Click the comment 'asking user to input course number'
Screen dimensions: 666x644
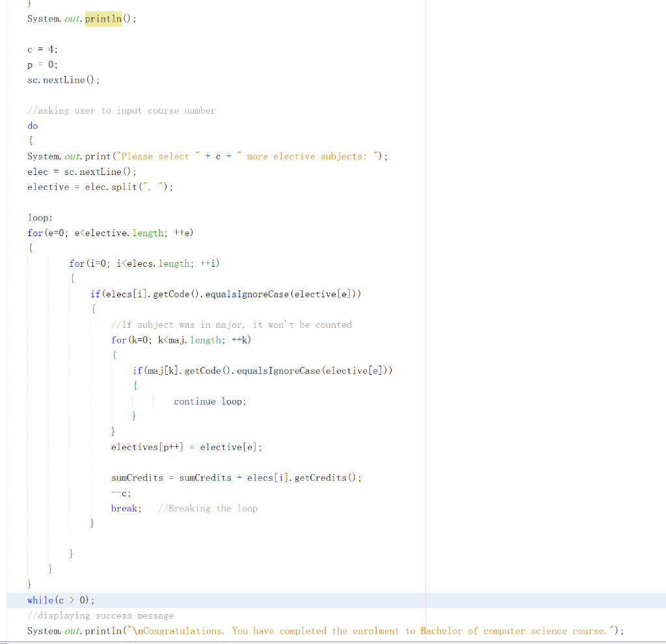pos(122,111)
